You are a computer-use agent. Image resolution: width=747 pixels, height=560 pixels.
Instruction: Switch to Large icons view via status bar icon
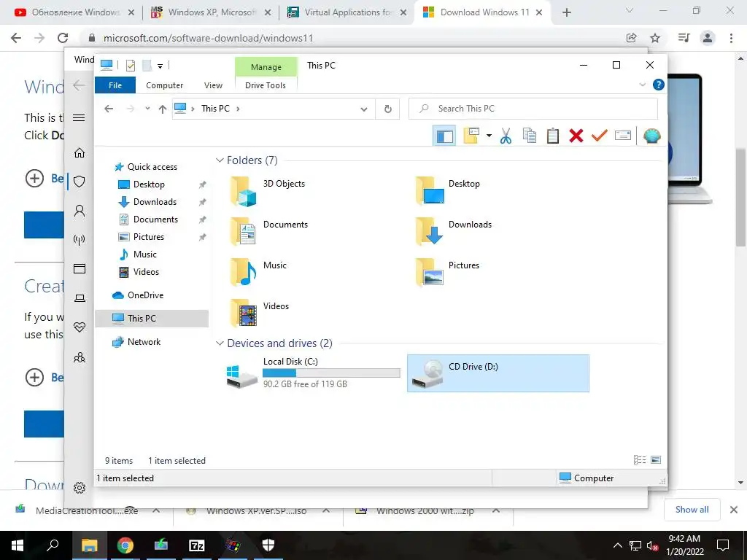tap(656, 459)
